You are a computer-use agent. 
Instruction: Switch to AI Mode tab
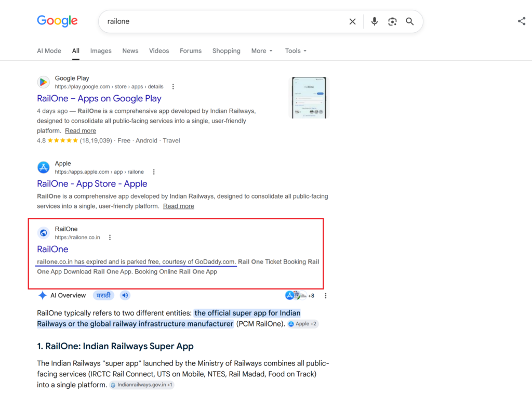(x=49, y=50)
